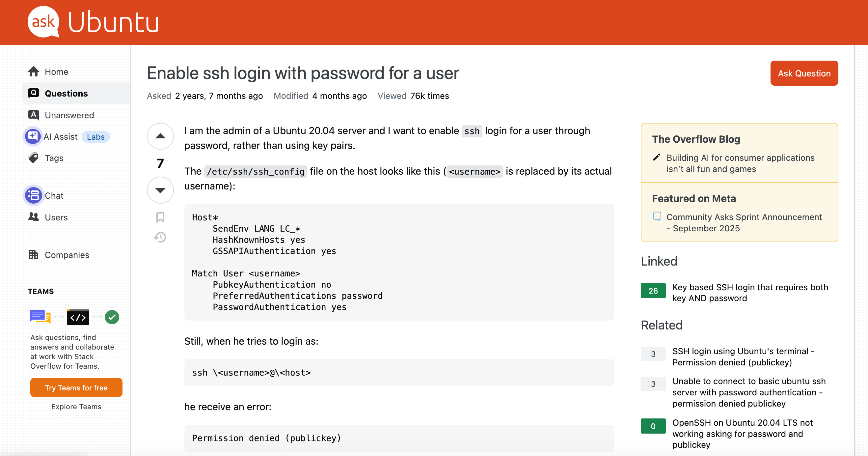
Task: Open the Unanswered questions list
Action: (x=69, y=115)
